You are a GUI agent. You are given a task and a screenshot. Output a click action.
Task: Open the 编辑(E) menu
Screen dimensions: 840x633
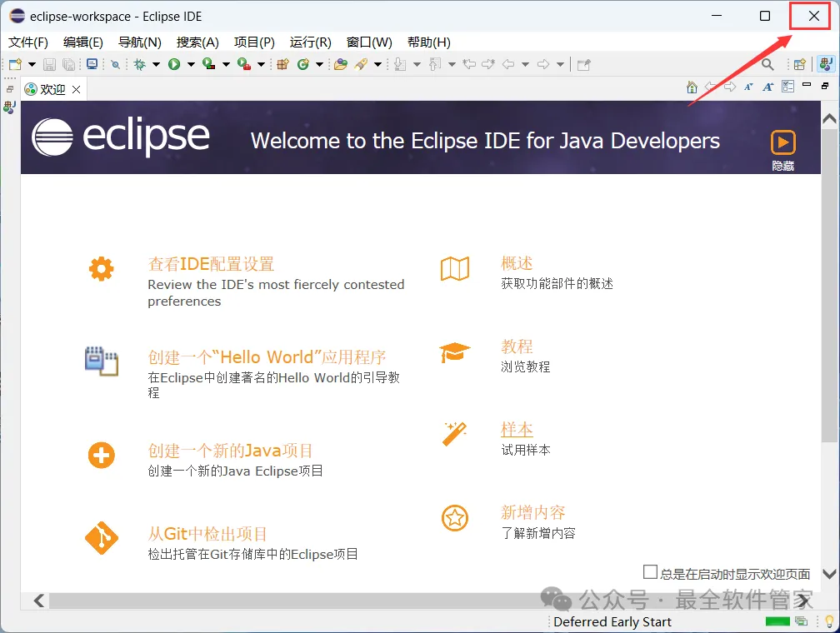tap(83, 42)
